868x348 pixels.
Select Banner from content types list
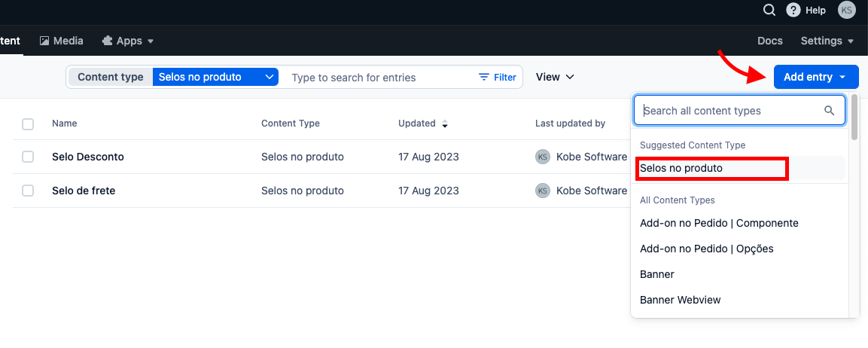[x=656, y=274]
